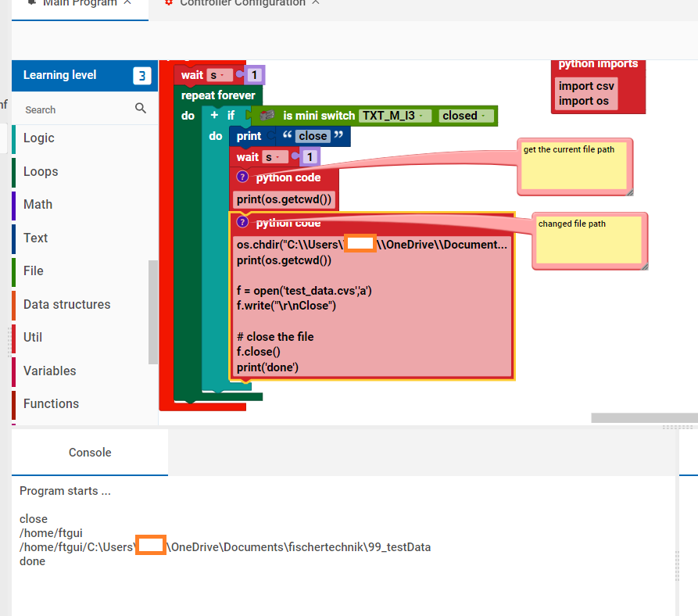Click the category list vertical scrollbar
This screenshot has height=616, width=698.
153,312
